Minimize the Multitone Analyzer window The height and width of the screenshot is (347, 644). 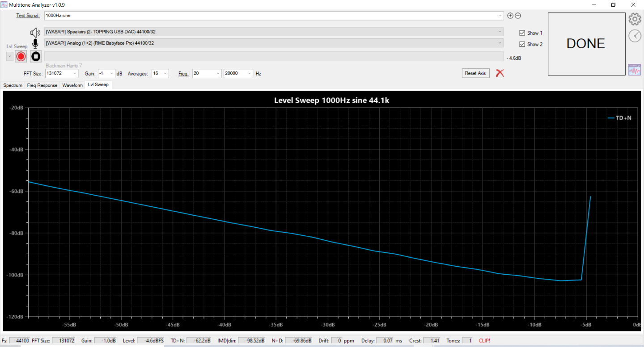(593, 4)
